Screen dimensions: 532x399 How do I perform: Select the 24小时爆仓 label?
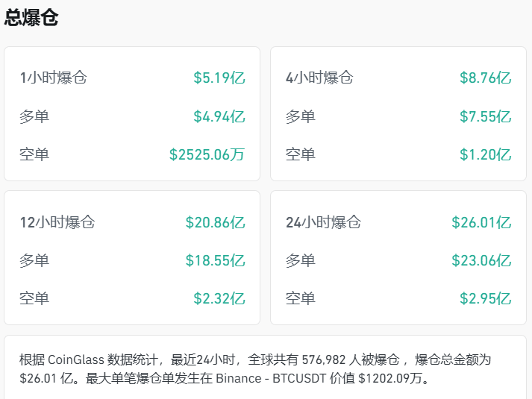323,222
